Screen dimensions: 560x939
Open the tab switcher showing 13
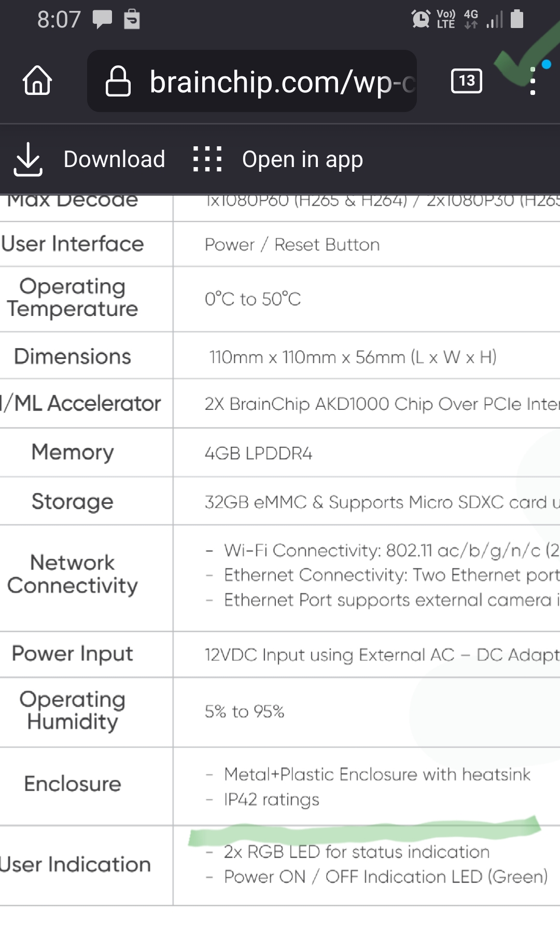(x=467, y=81)
